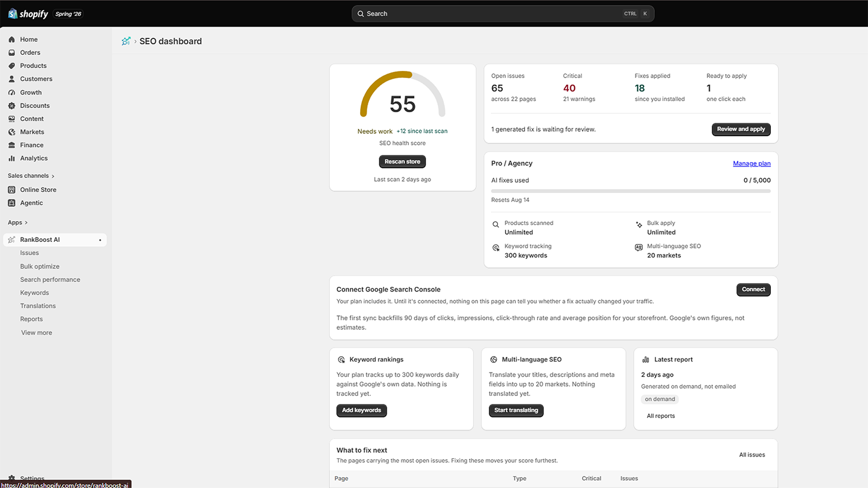Screen dimensions: 868x488
Task: Click the Online Store icon
Action: [x=12, y=190]
